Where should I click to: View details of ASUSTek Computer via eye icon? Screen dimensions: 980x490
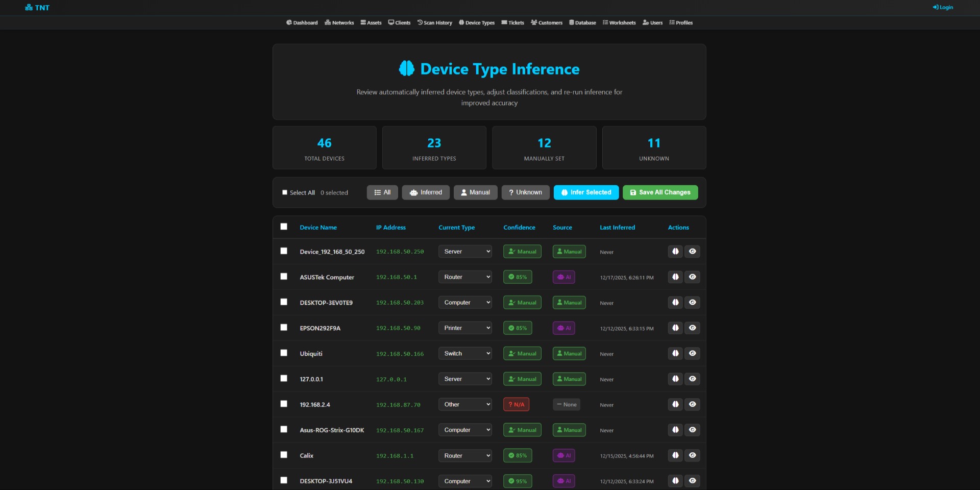coord(692,277)
